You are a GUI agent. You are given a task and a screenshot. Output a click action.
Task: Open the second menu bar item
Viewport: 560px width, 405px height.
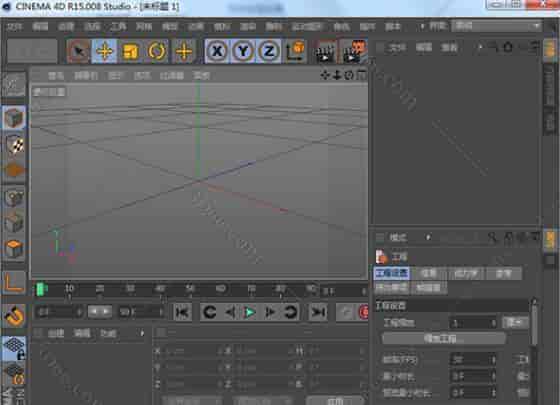point(40,27)
